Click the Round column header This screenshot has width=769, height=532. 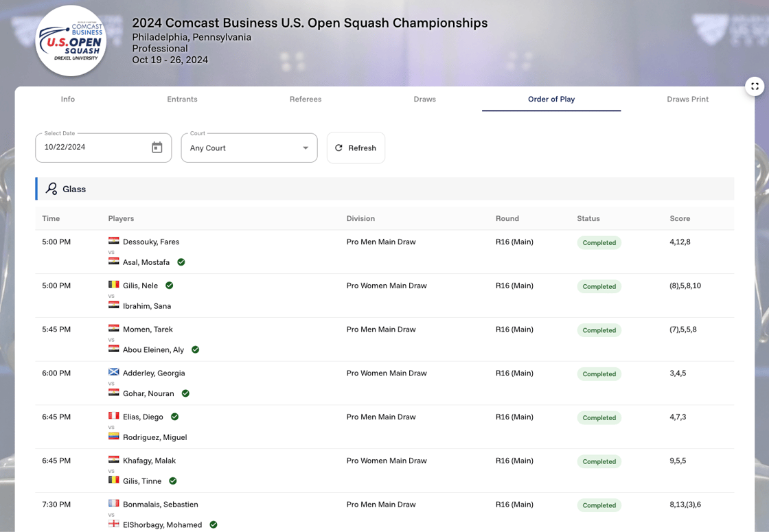coord(507,219)
